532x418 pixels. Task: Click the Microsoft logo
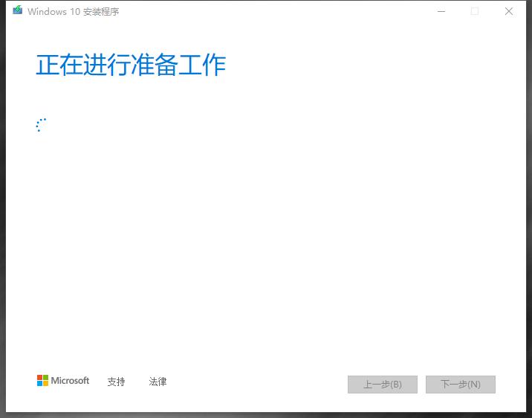(63, 380)
